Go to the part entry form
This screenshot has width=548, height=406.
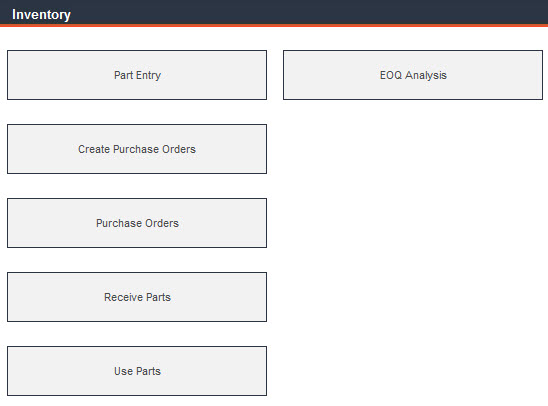click(x=137, y=75)
